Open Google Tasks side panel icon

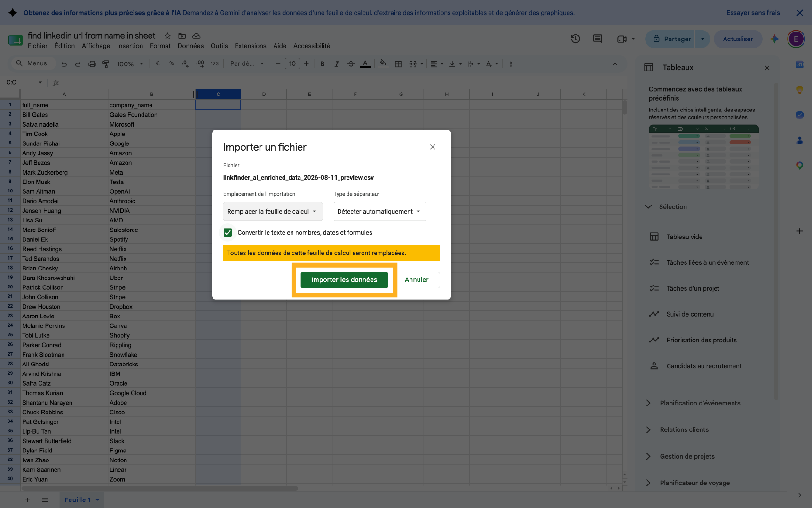[799, 115]
